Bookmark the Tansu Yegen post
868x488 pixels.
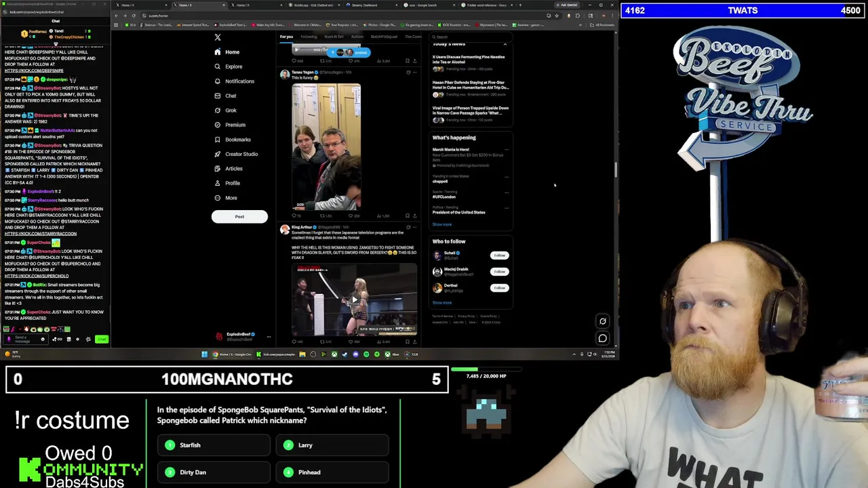coord(408,216)
